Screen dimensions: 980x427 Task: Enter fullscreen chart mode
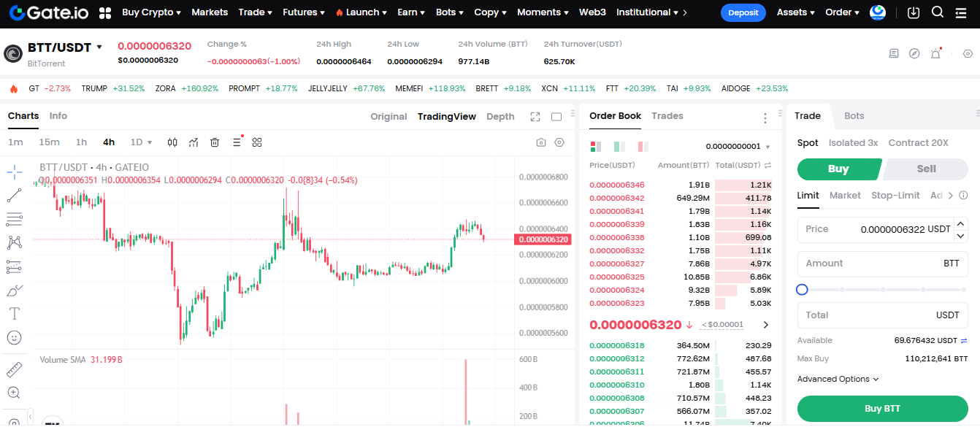coord(535,117)
